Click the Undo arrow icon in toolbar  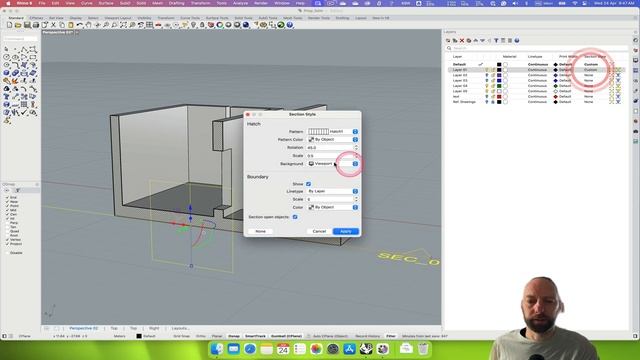(x=80, y=25)
